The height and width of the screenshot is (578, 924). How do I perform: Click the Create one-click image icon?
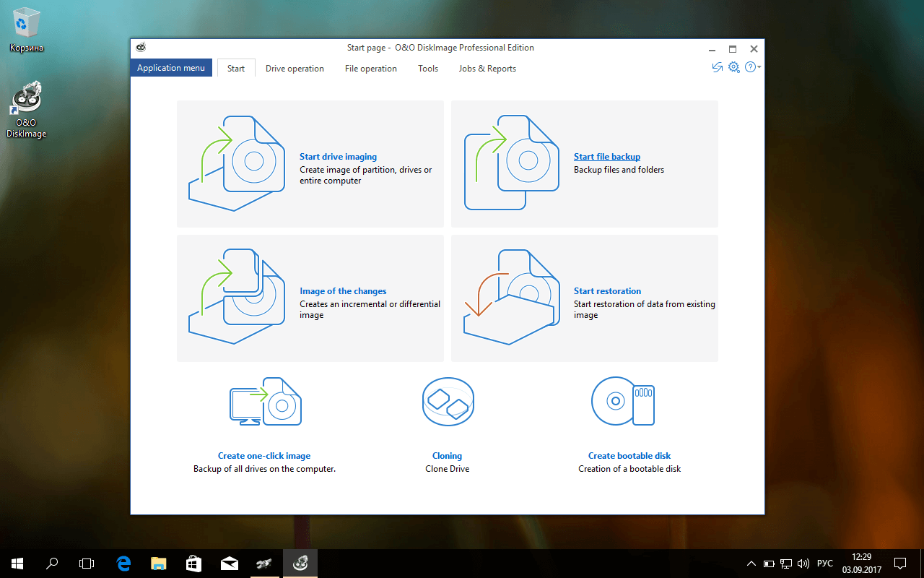pos(266,401)
